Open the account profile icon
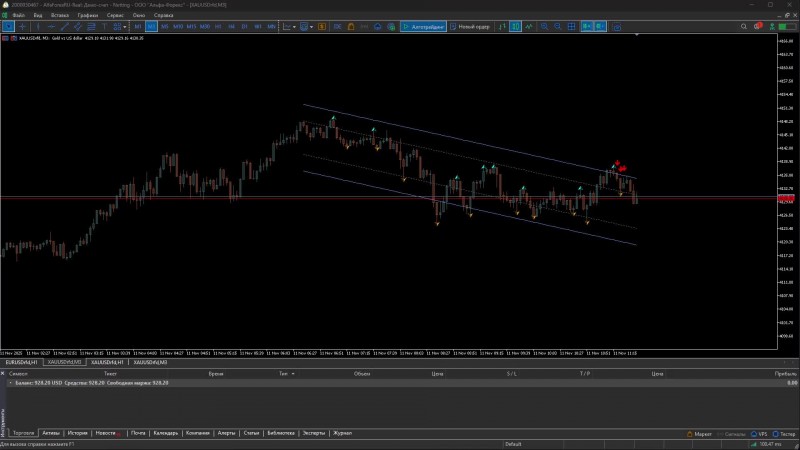This screenshot has width=800, height=450. [772, 27]
